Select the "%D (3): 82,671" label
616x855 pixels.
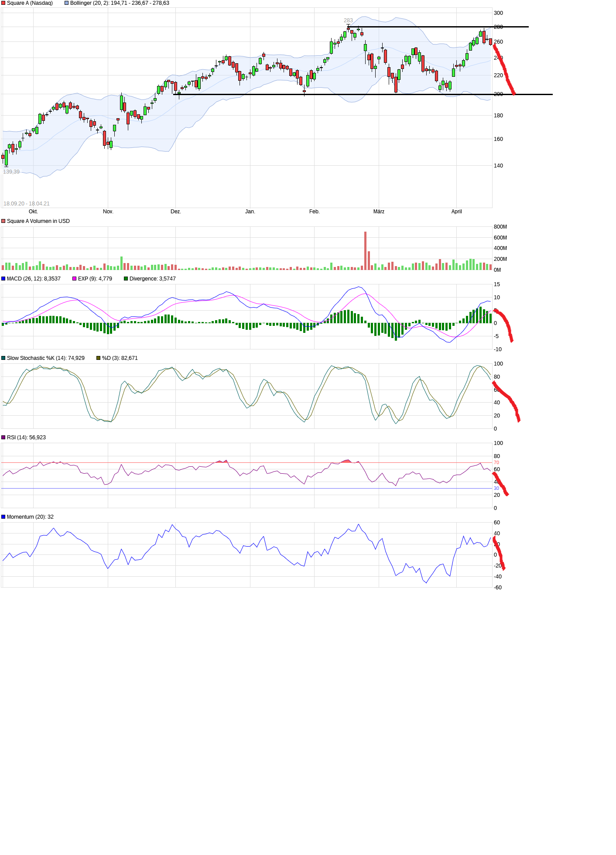[x=120, y=358]
